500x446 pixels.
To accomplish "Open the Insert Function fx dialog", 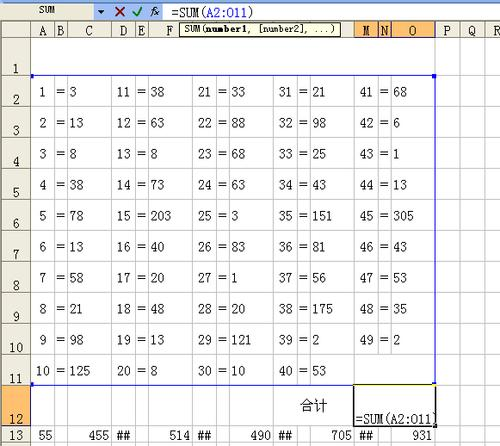I will (155, 12).
